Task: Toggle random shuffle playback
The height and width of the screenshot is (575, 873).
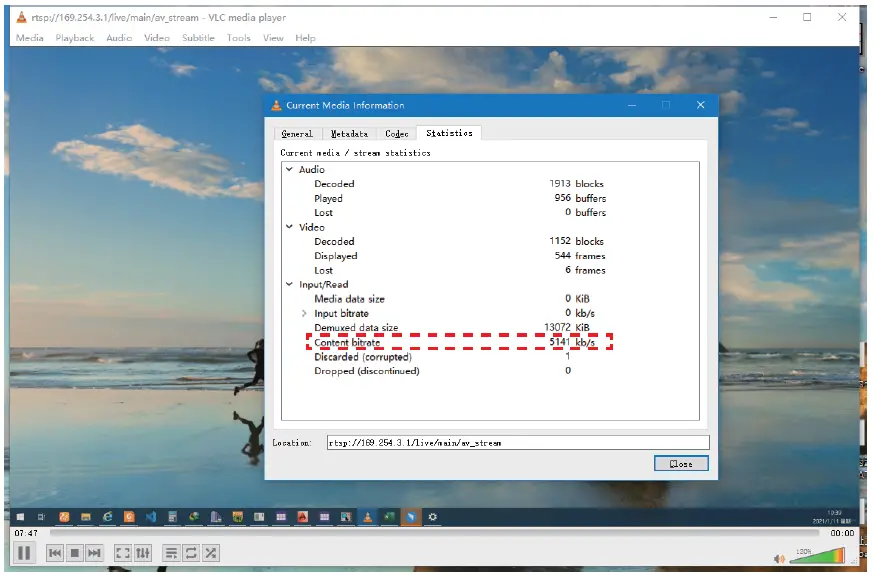Action: [211, 553]
